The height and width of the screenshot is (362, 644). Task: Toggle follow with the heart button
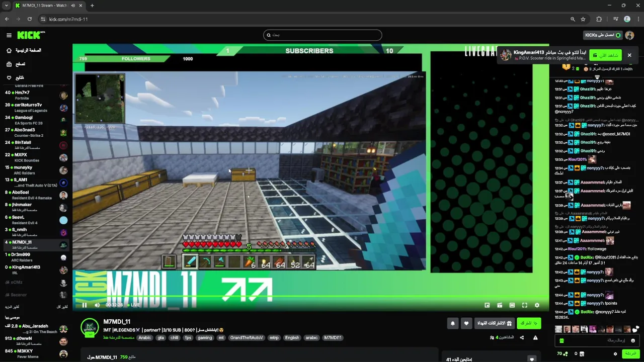(x=466, y=323)
